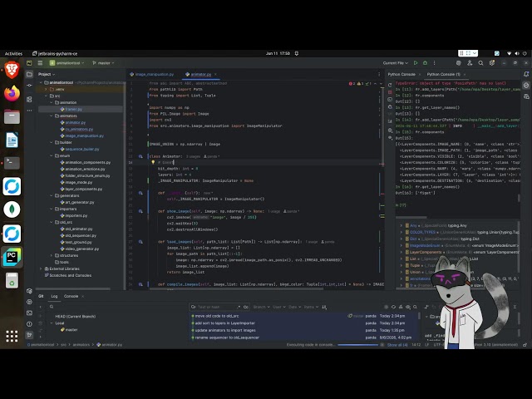Rerun the Python console
The image size is (532, 399).
pyautogui.click(x=390, y=85)
